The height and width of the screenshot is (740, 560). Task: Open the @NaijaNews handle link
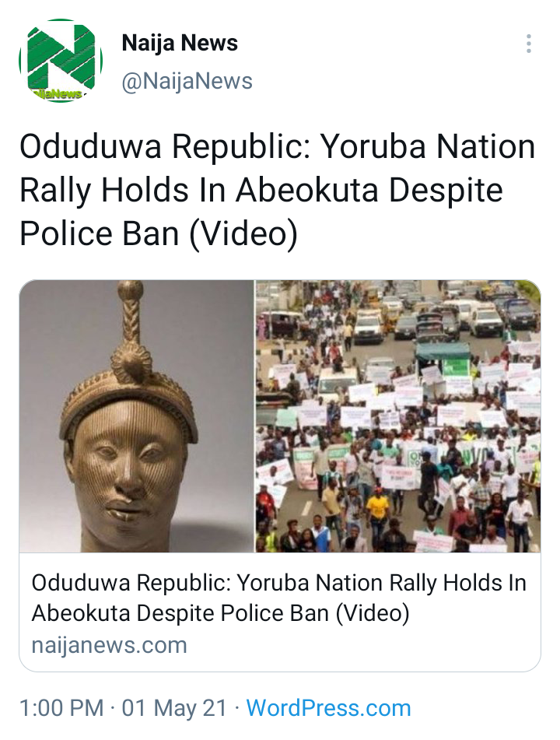187,81
